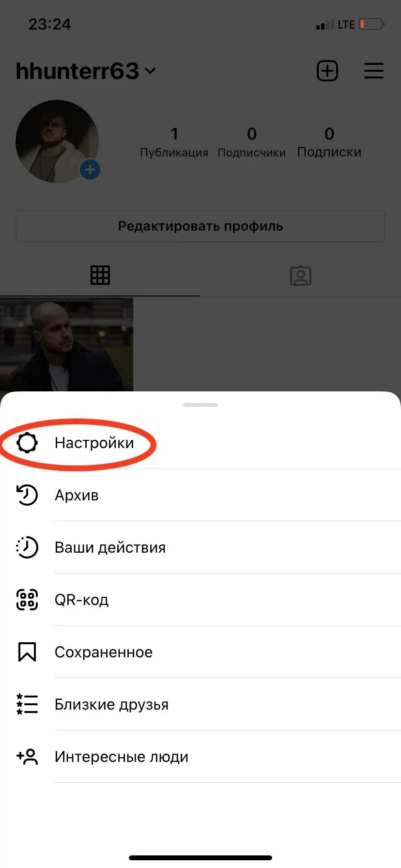Viewport: 401px width, 868px height.
Task: Tap the Архив history clock icon
Action: [x=27, y=495]
